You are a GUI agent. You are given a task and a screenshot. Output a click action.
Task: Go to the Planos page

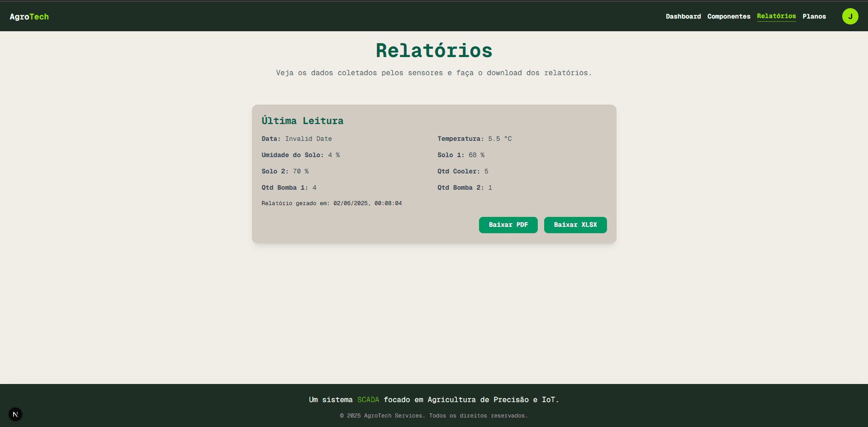[814, 16]
